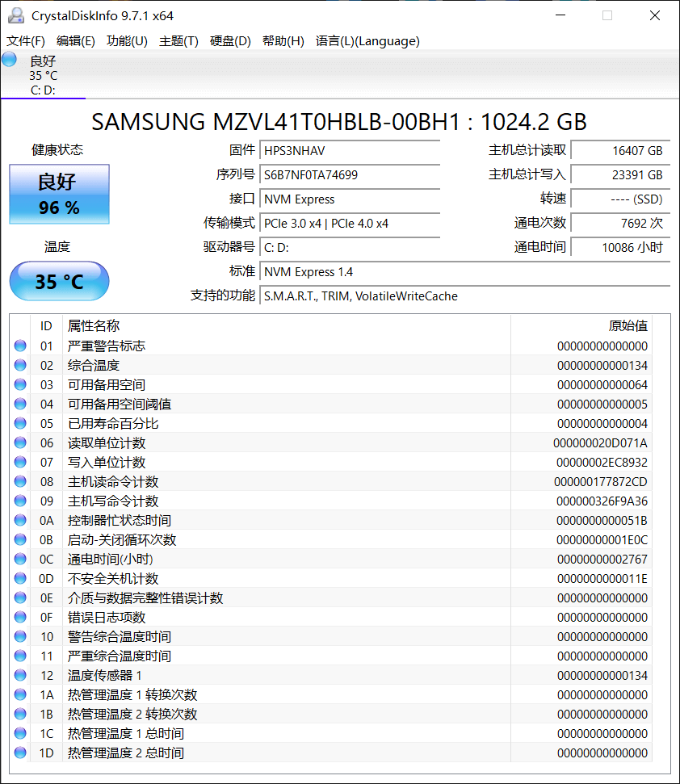This screenshot has width=680, height=784.
Task: Open the 帮助(H) menu
Action: pos(283,41)
